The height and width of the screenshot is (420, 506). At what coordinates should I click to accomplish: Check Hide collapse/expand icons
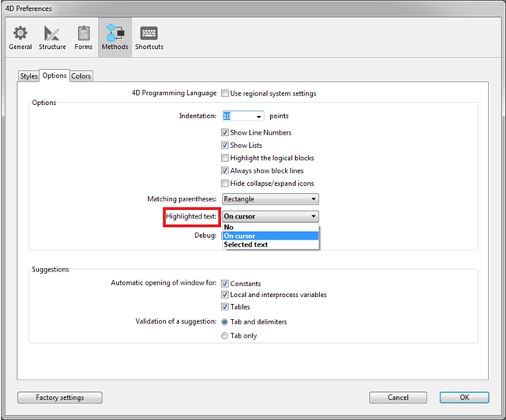tap(226, 184)
